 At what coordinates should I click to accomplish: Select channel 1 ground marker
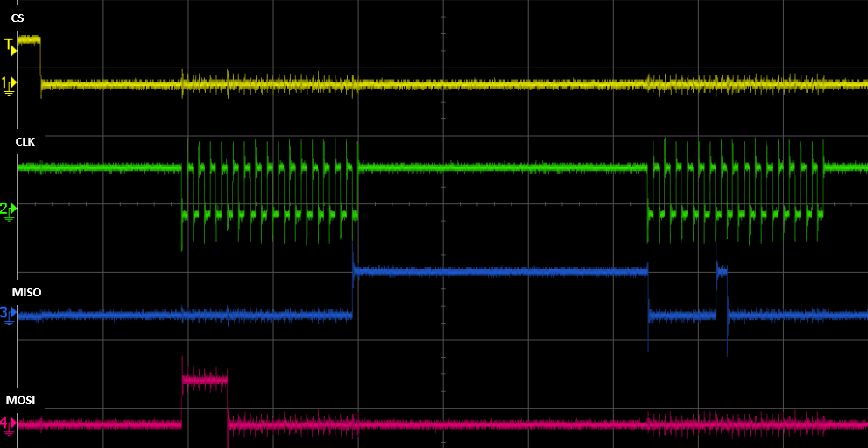point(9,85)
